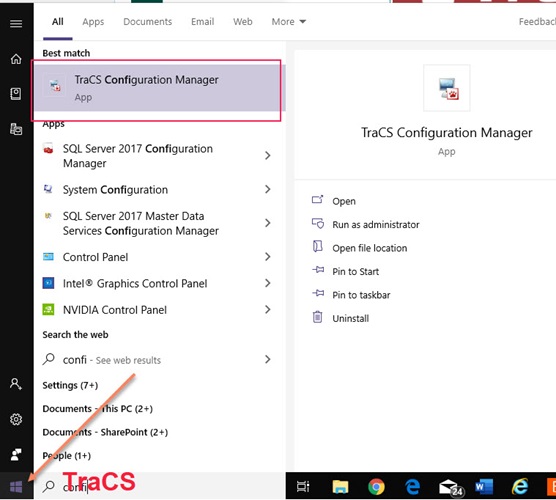
Task: Click the large TraCS Configuration Manager icon
Action: (447, 88)
